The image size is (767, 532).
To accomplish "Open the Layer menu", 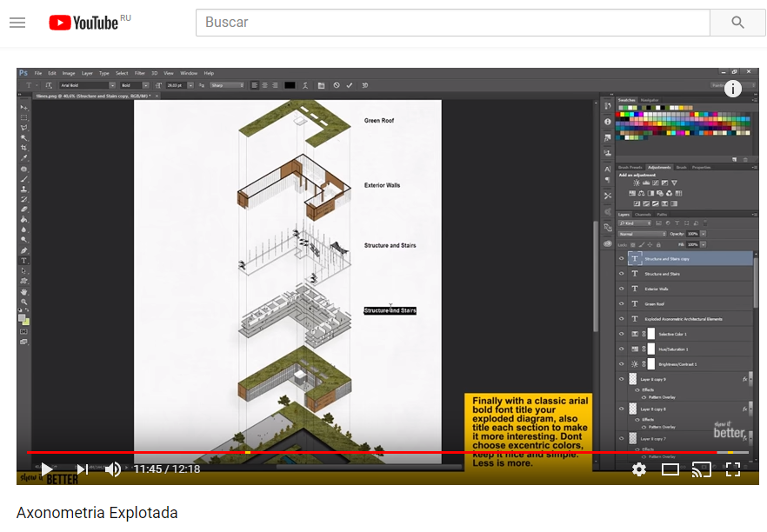I will click(87, 73).
